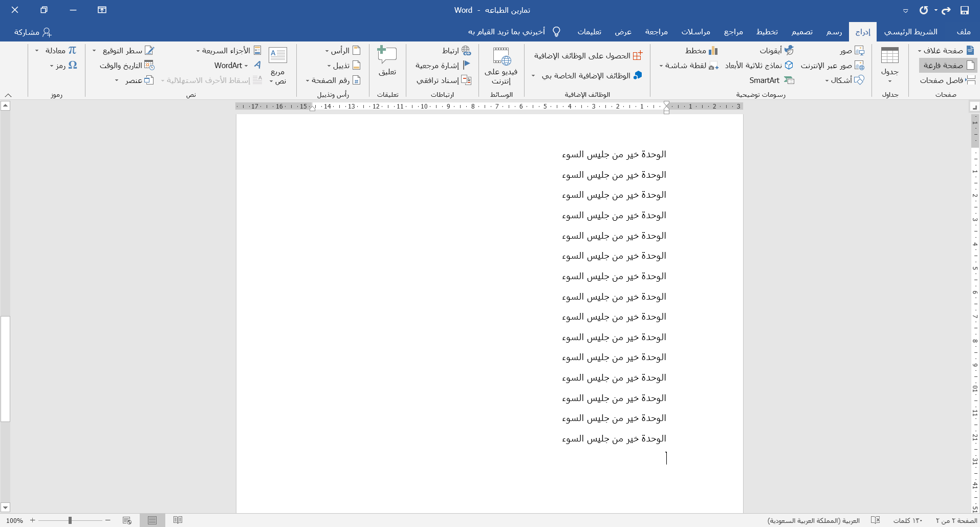Add a new comment (تعليق)
The height and width of the screenshot is (527, 980).
pos(387,60)
